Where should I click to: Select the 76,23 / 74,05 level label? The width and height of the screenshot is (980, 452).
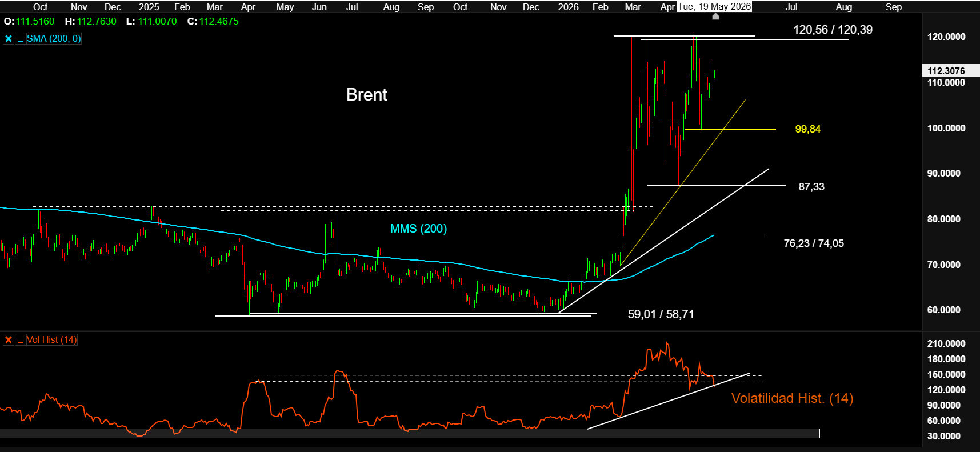click(x=814, y=243)
